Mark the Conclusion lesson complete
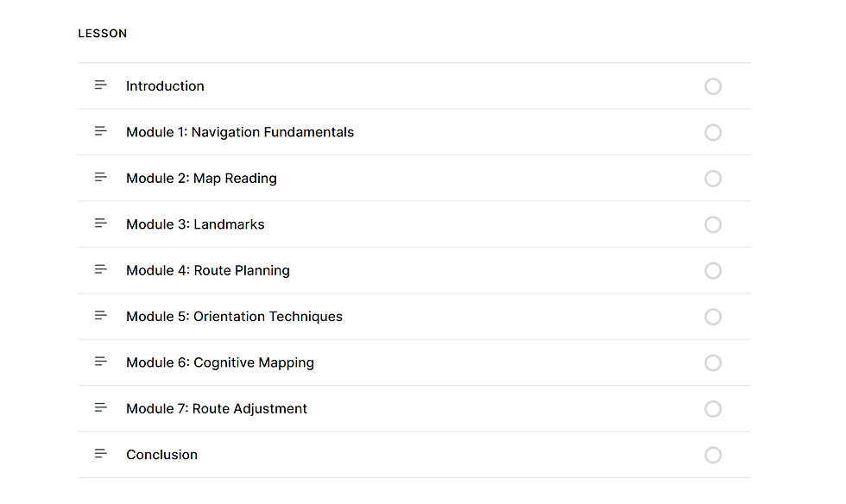846x504 pixels. click(713, 455)
